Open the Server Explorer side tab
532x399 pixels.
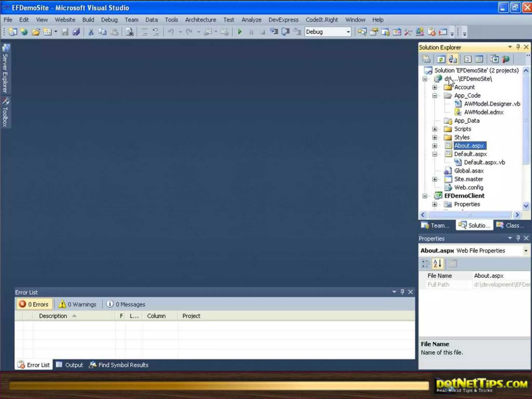click(5, 69)
